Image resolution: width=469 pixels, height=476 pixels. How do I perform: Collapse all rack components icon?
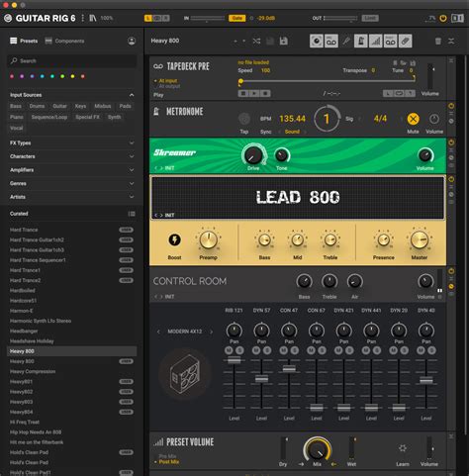tap(451, 41)
